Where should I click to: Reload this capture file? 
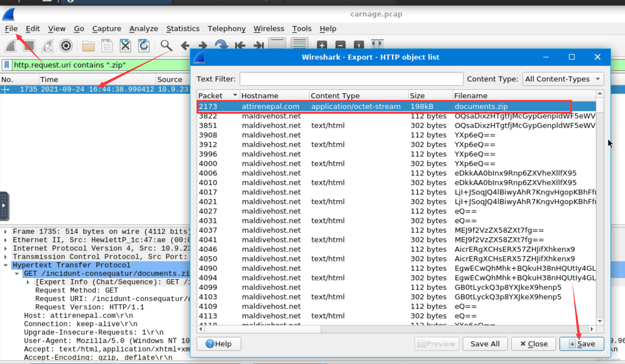pos(144,46)
